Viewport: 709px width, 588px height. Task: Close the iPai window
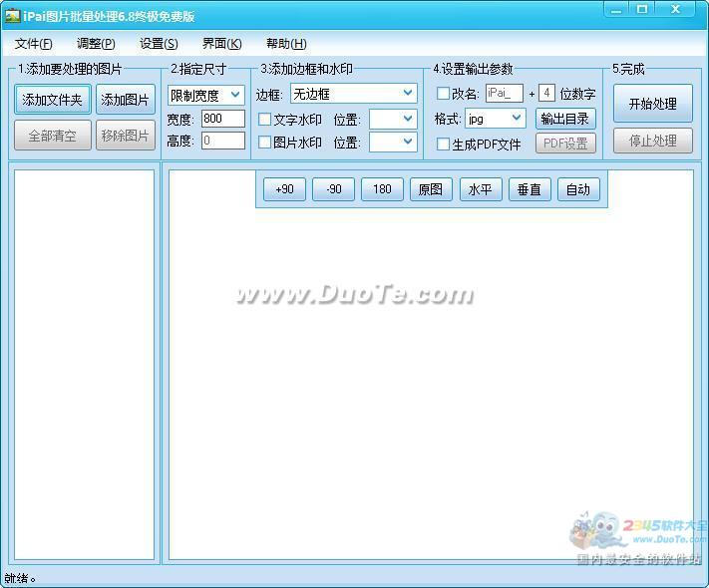pyautogui.click(x=675, y=10)
